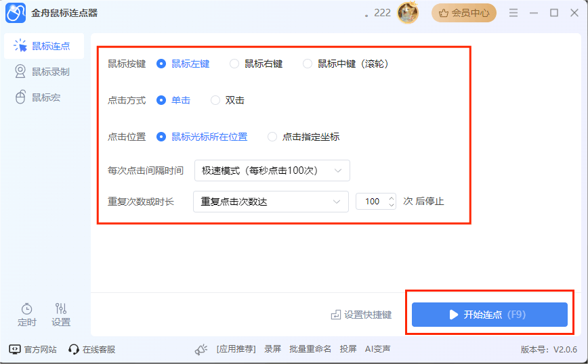This screenshot has width=588, height=364.
Task: Select the 鼠标左键 radio button
Action: point(161,64)
